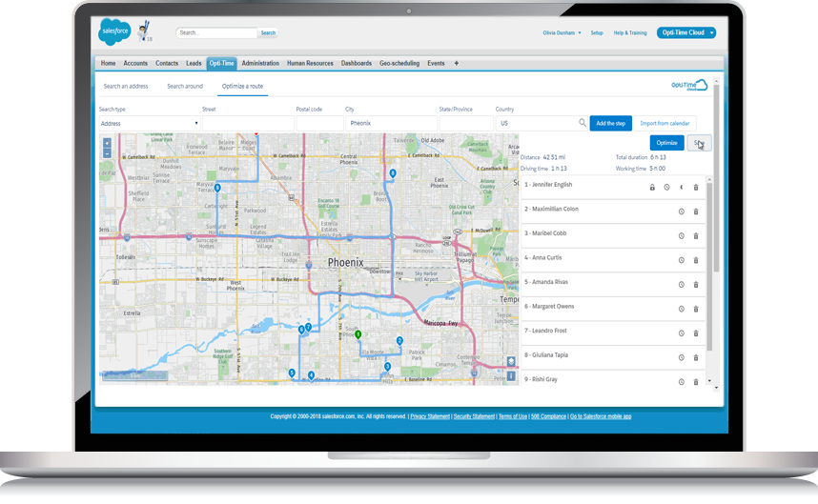818x504 pixels.
Task: Open the Search type dropdown
Action: click(149, 123)
